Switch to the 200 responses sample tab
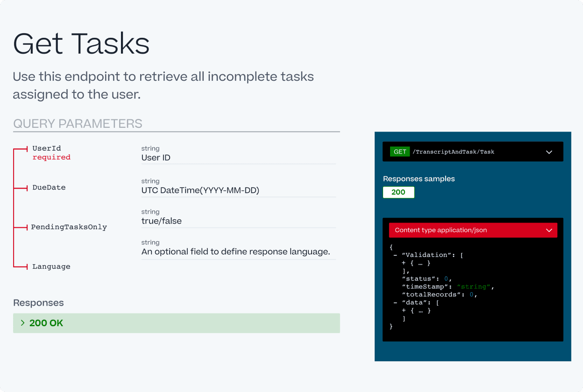The height and width of the screenshot is (392, 583). [398, 192]
